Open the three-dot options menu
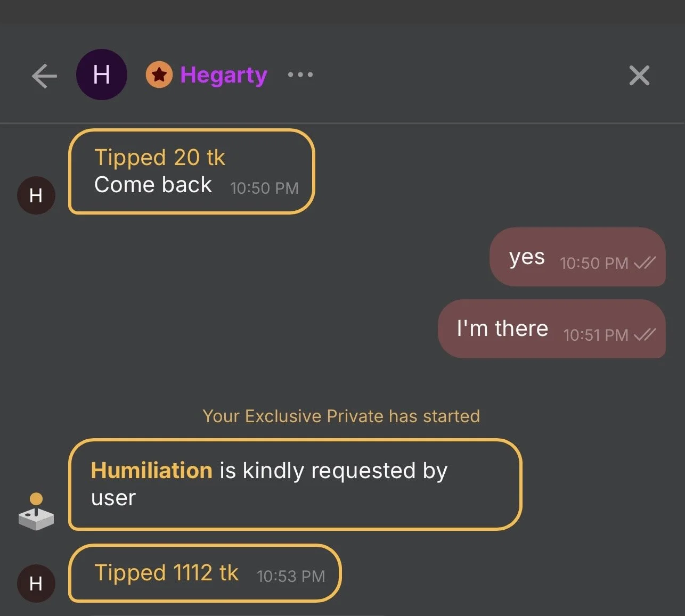The image size is (685, 616). click(300, 75)
